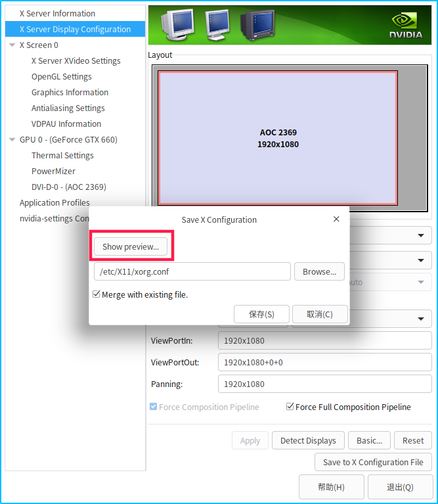438x504 pixels.
Task: Click the dark CRT monitor icon
Action: pos(258,25)
